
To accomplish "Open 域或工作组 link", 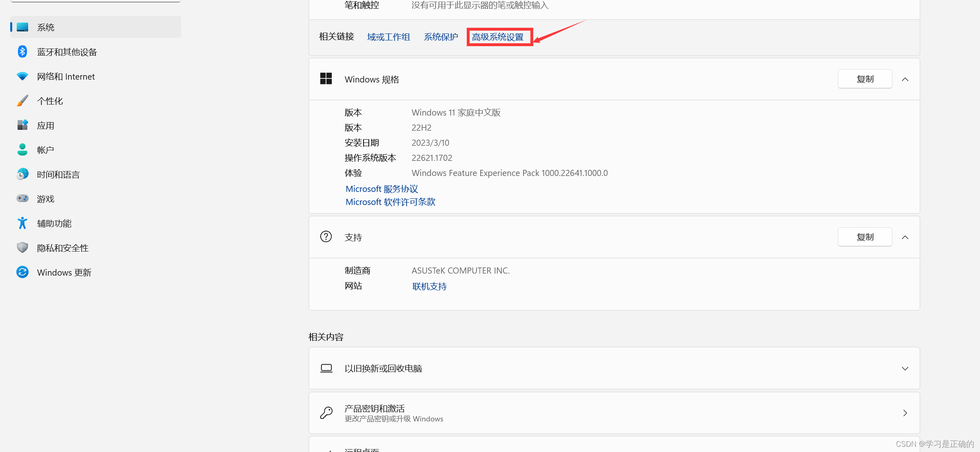I will tap(388, 37).
